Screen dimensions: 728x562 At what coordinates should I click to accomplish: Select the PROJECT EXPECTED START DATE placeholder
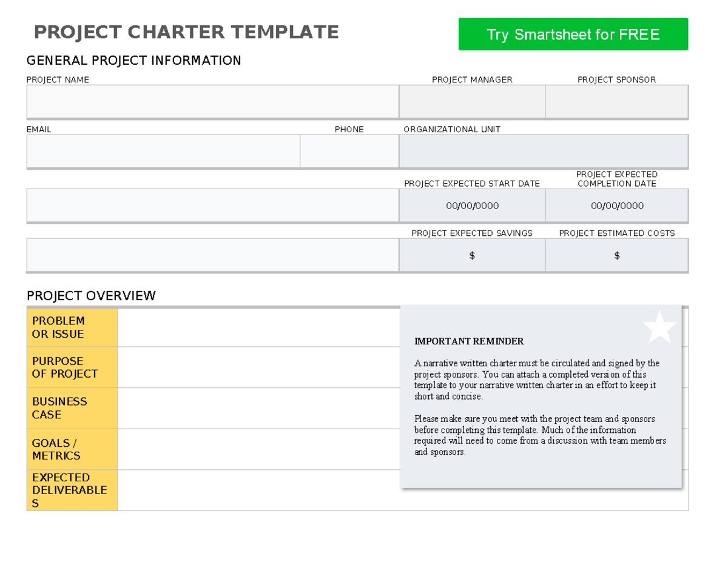pos(472,206)
